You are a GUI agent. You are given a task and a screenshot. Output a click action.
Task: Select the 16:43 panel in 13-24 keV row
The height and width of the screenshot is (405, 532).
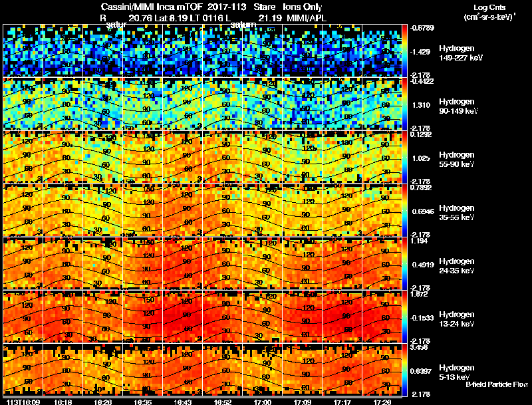click(x=182, y=317)
